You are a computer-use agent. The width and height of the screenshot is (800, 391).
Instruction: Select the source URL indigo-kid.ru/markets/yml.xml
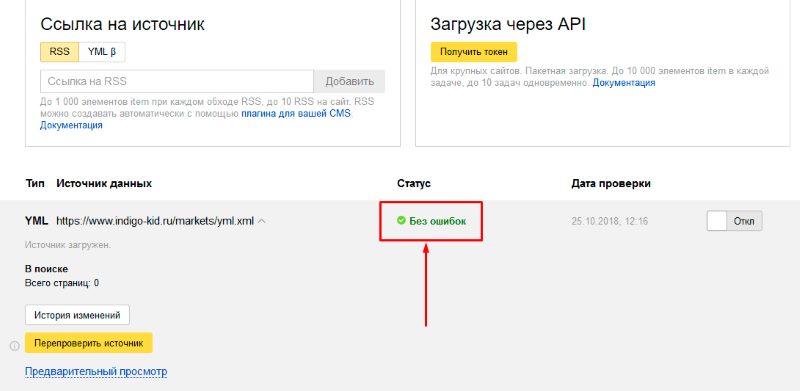(x=155, y=222)
